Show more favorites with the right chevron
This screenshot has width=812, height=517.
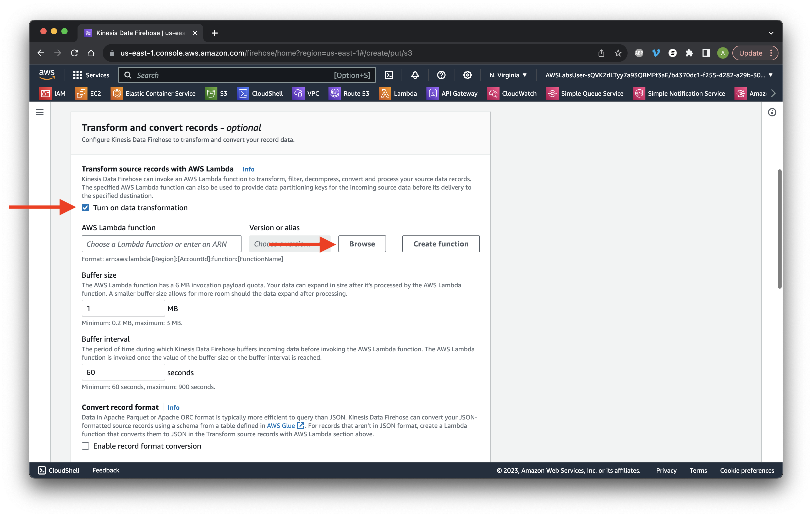point(773,94)
